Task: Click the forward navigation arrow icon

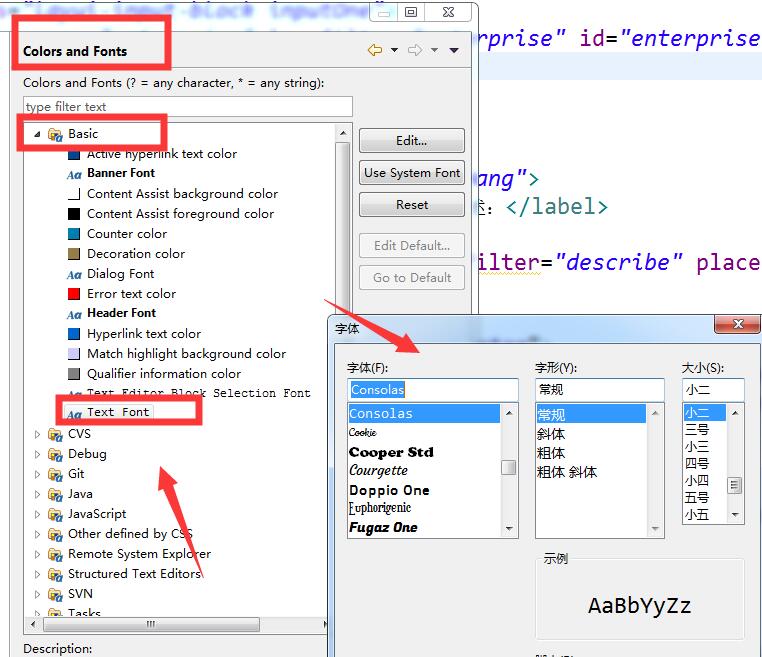Action: tap(415, 50)
